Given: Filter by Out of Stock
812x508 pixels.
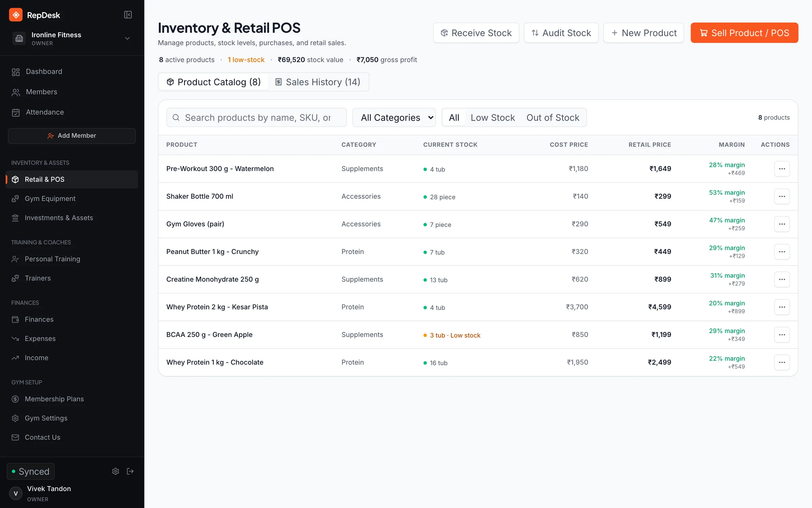Looking at the screenshot, I should click(x=553, y=118).
